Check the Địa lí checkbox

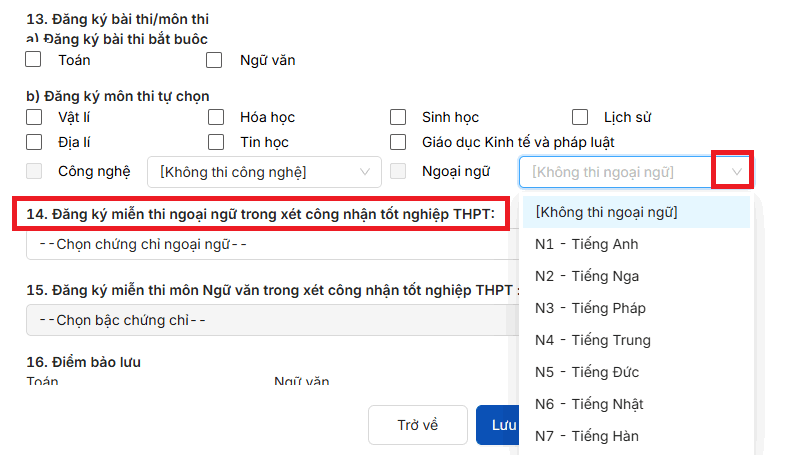click(x=34, y=143)
